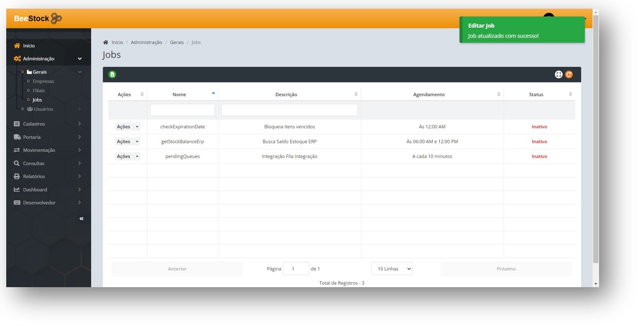
Task: Click the BeeStock logo
Action: (x=38, y=19)
